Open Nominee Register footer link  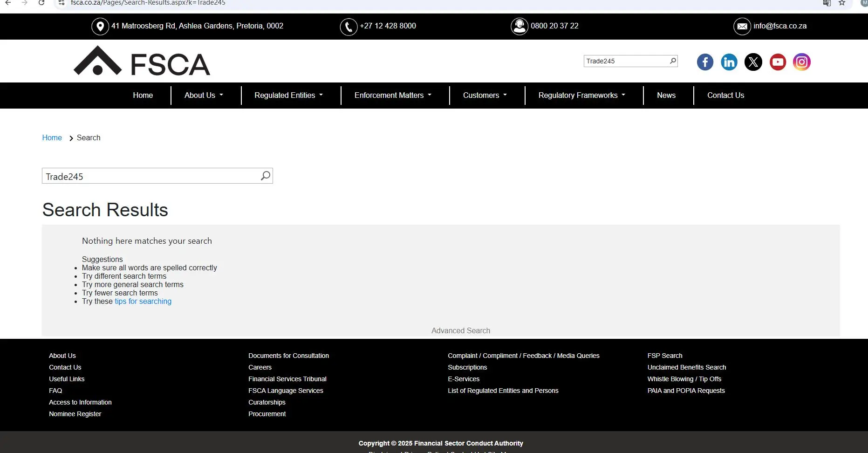pyautogui.click(x=75, y=414)
